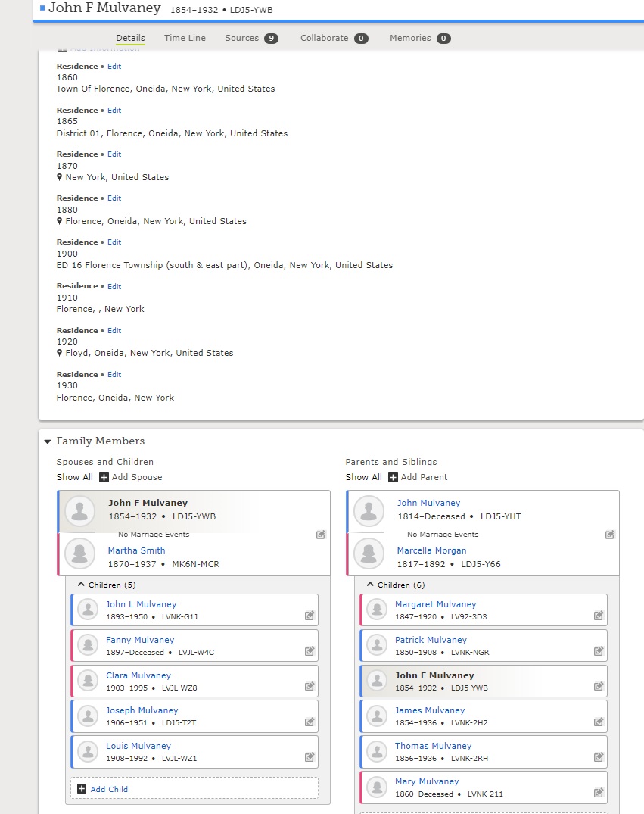The image size is (644, 814).
Task: Edit relationship icon on Mary Mulvaney row
Action: [599, 792]
